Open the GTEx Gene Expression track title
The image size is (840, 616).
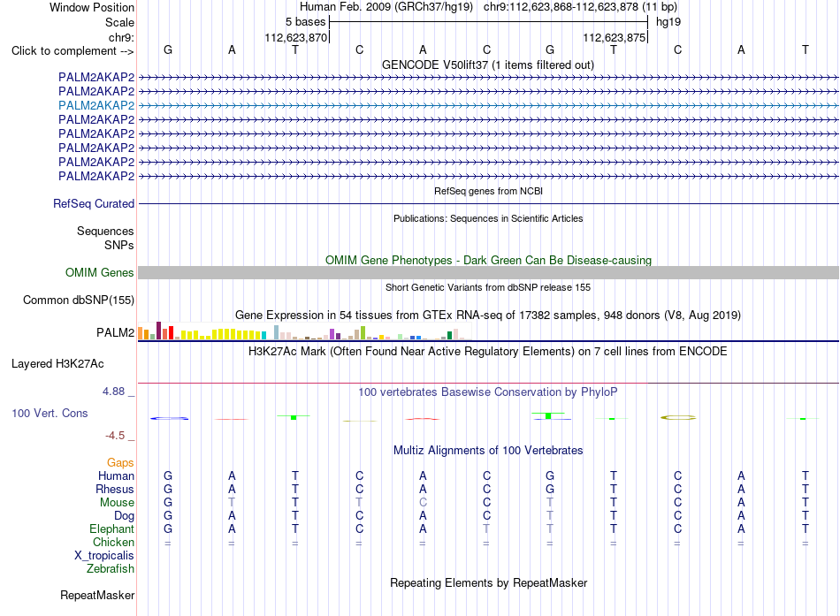click(x=488, y=315)
